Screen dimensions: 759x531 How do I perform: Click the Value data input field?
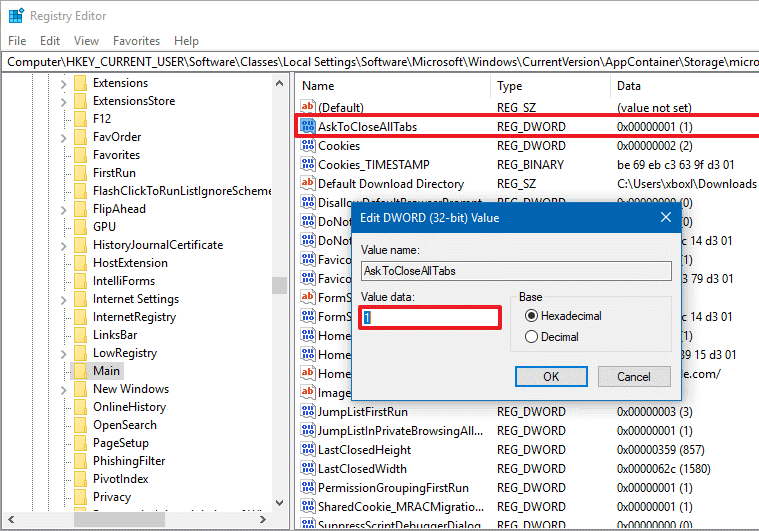pyautogui.click(x=430, y=318)
